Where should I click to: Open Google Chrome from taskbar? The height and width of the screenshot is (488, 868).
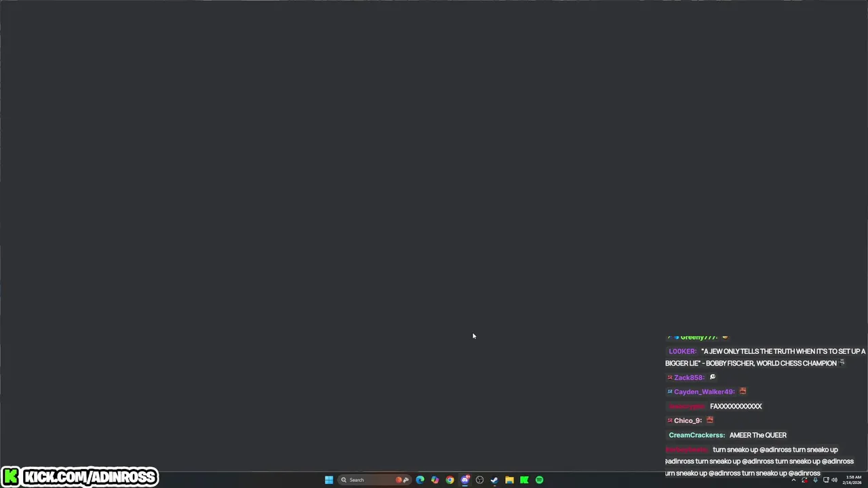click(x=450, y=480)
